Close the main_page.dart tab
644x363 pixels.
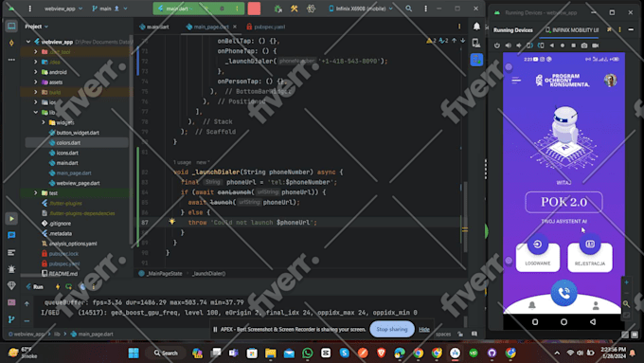tap(235, 27)
